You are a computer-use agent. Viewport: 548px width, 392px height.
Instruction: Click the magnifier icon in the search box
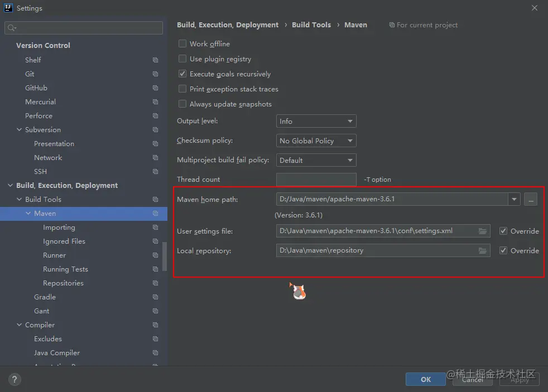pos(12,28)
